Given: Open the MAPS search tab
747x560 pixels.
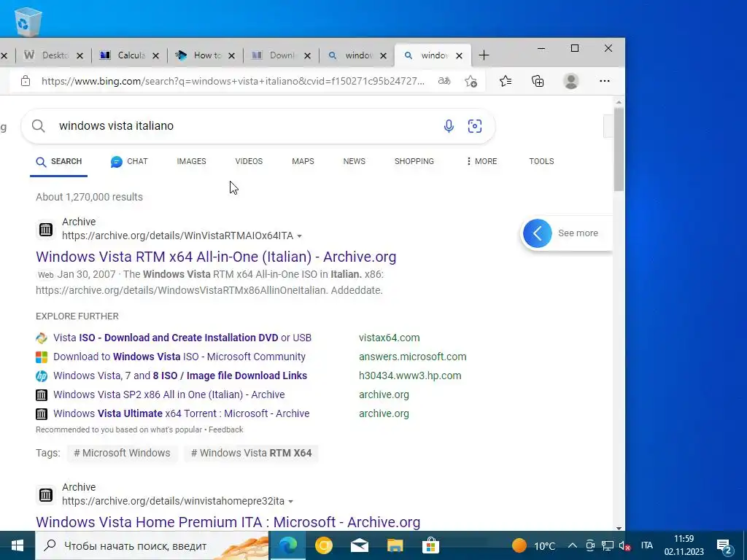Looking at the screenshot, I should (303, 161).
